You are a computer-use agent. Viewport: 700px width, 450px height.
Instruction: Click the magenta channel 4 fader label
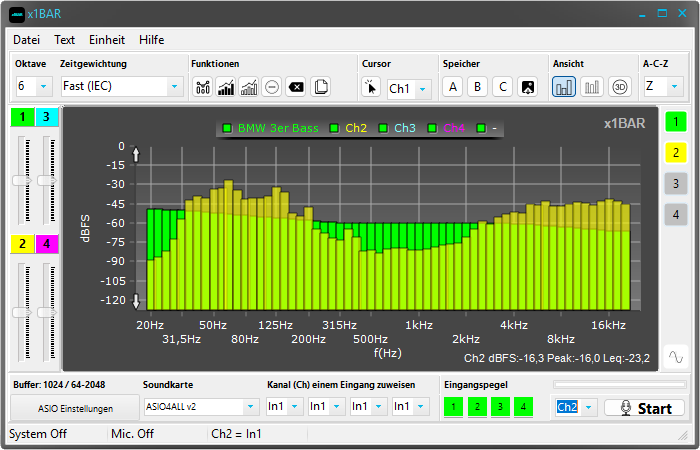click(x=46, y=244)
